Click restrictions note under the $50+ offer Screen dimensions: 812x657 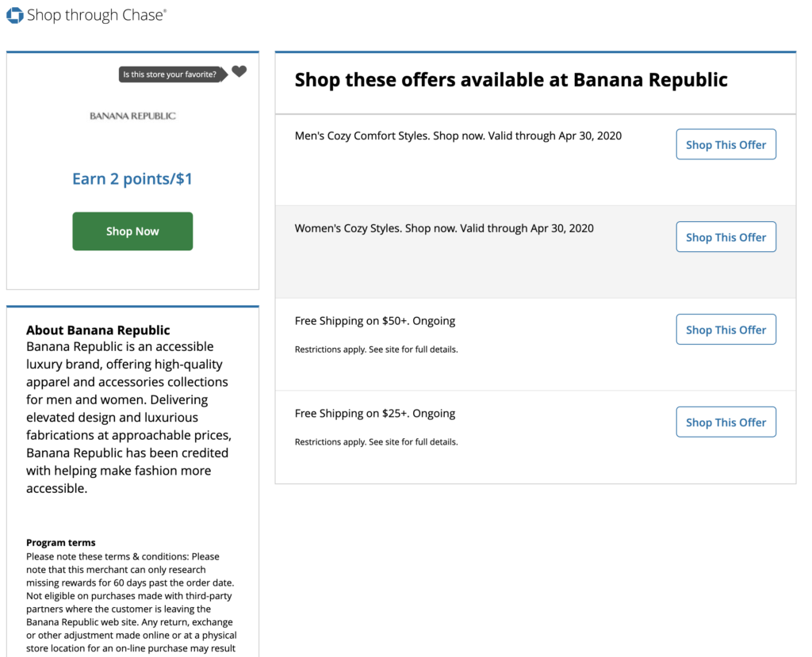click(x=376, y=350)
